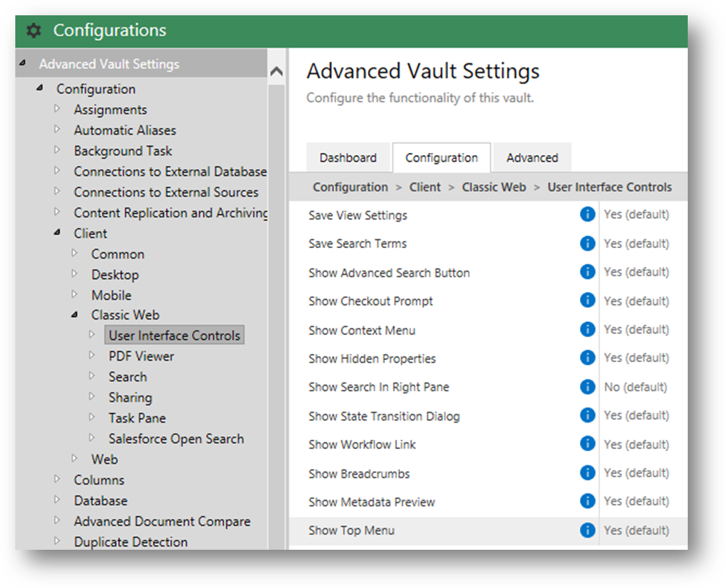Click the Client breadcrumb link
Image resolution: width=726 pixels, height=588 pixels.
pos(425,187)
